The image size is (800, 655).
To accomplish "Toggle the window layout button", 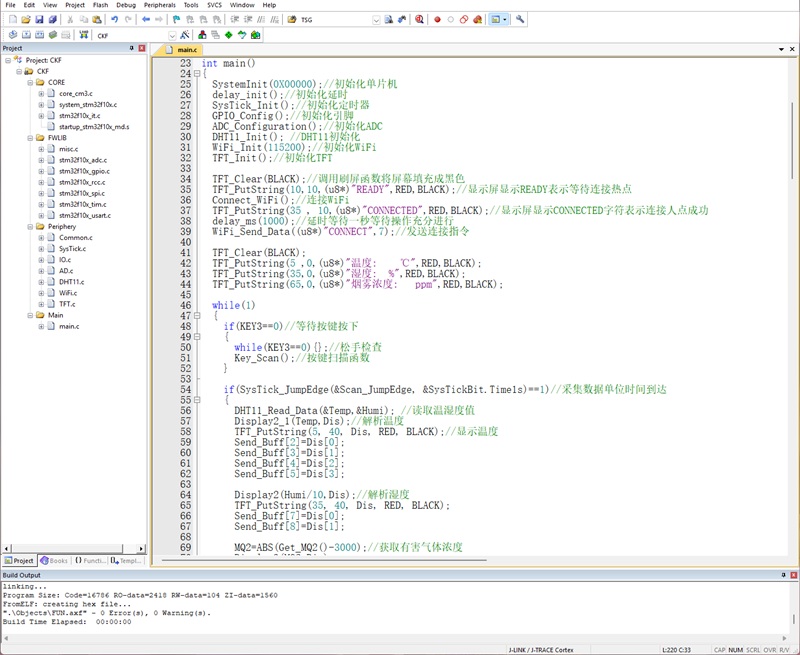I will (495, 19).
